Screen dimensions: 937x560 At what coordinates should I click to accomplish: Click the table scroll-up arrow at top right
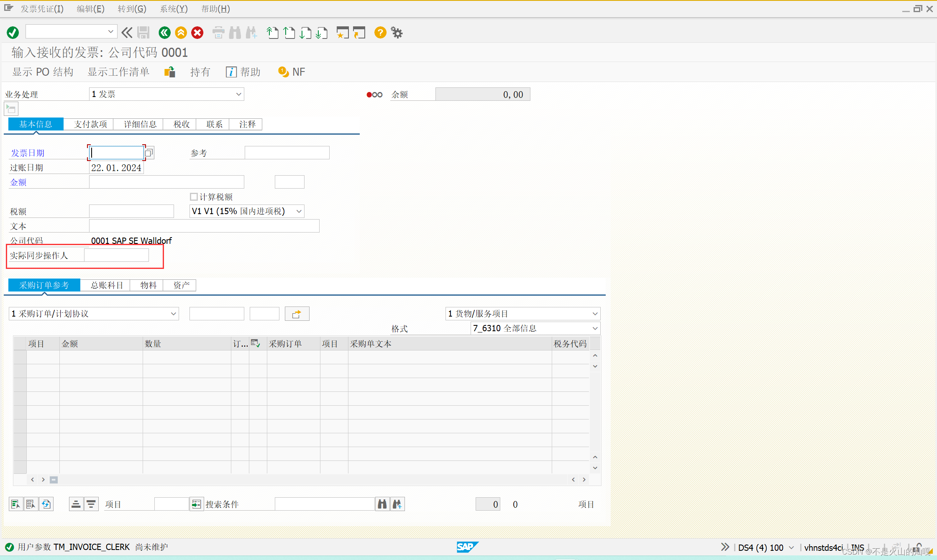(x=595, y=355)
